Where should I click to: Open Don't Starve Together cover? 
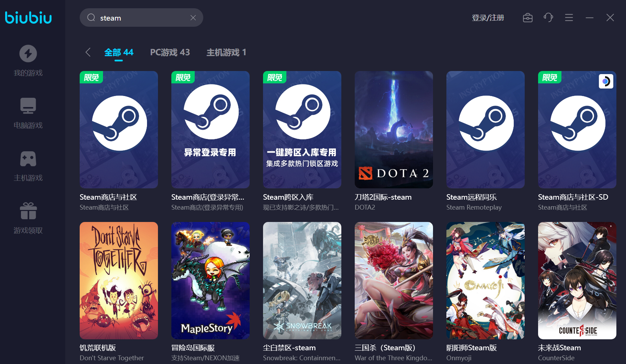pos(119,281)
